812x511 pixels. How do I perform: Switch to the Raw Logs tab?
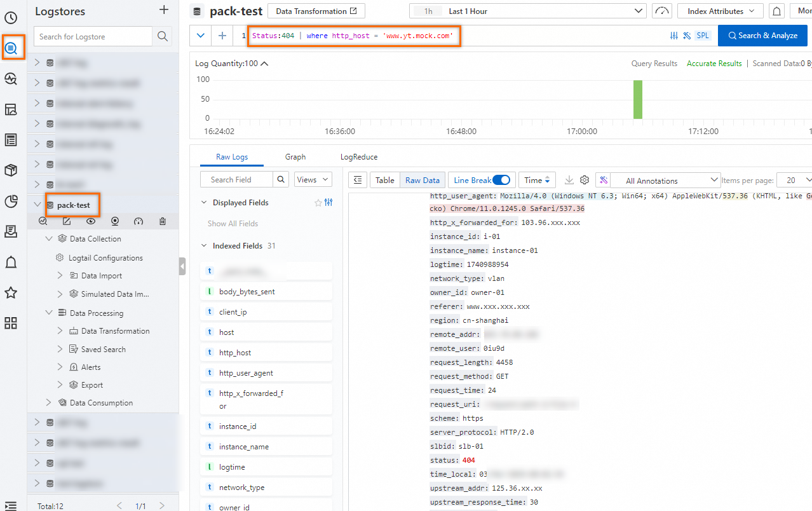[x=232, y=157]
